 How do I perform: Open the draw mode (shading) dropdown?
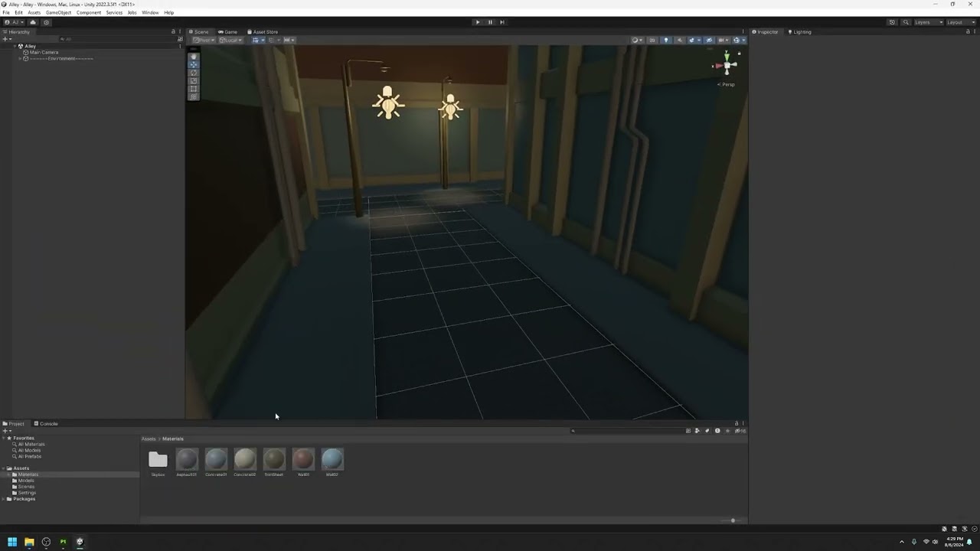click(637, 40)
